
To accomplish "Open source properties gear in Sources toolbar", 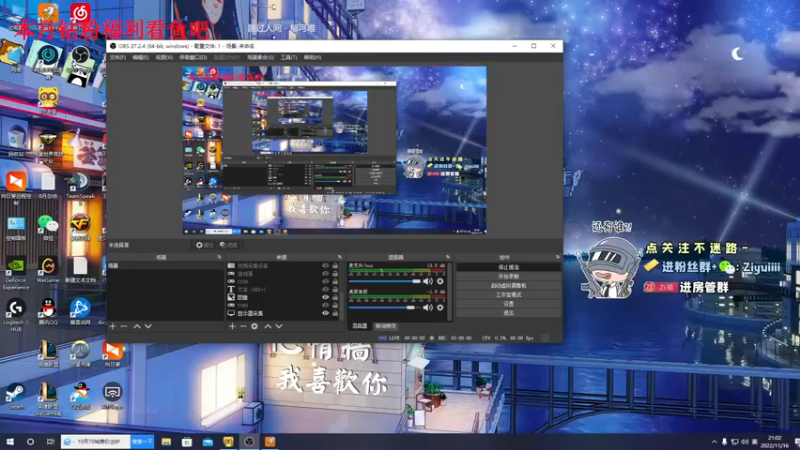I will click(x=254, y=326).
